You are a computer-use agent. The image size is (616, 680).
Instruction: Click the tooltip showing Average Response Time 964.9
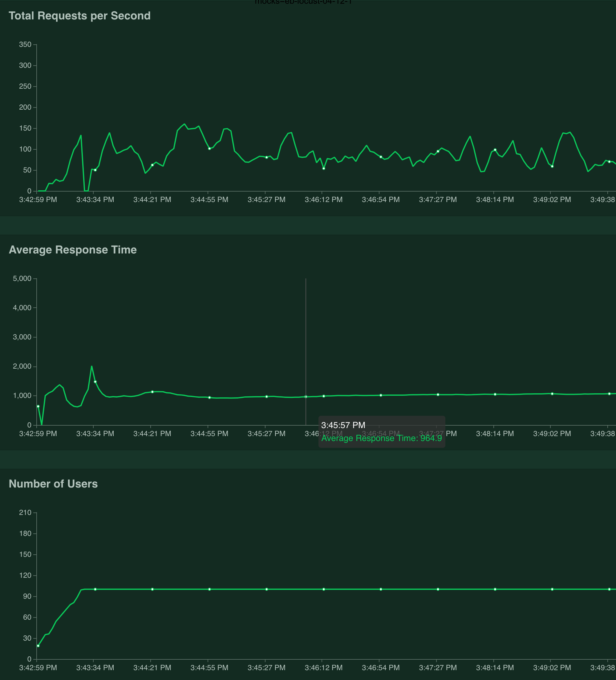(x=382, y=438)
